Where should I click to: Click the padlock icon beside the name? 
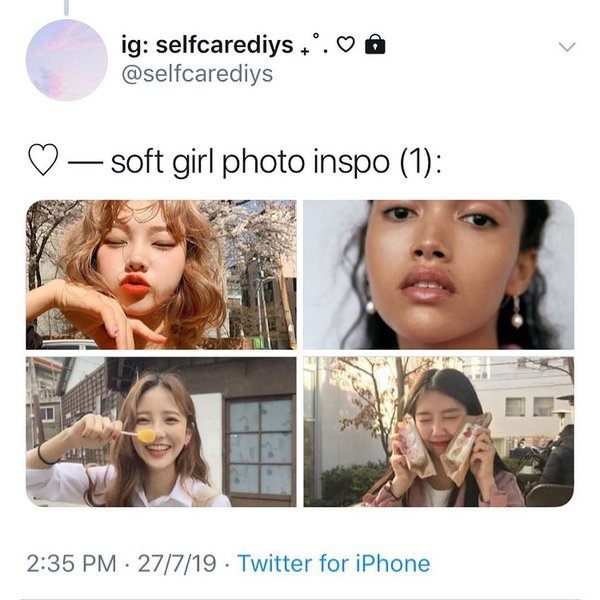[375, 45]
